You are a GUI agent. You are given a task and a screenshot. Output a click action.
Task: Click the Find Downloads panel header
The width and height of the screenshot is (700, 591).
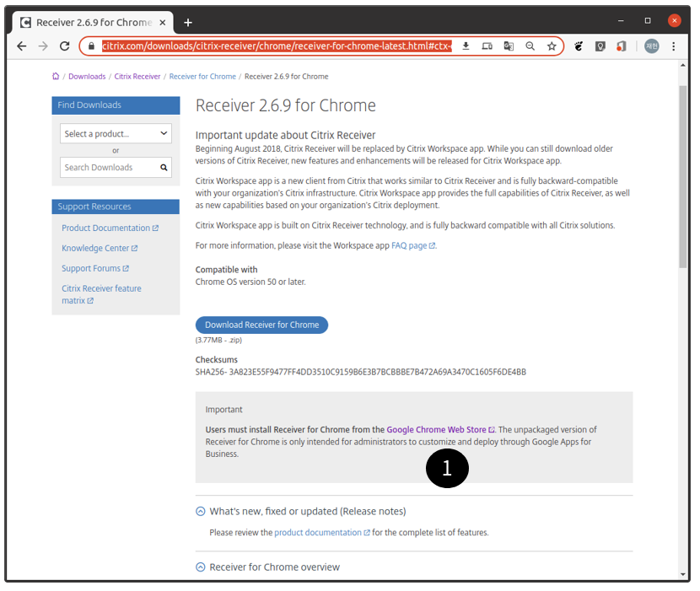tap(116, 105)
